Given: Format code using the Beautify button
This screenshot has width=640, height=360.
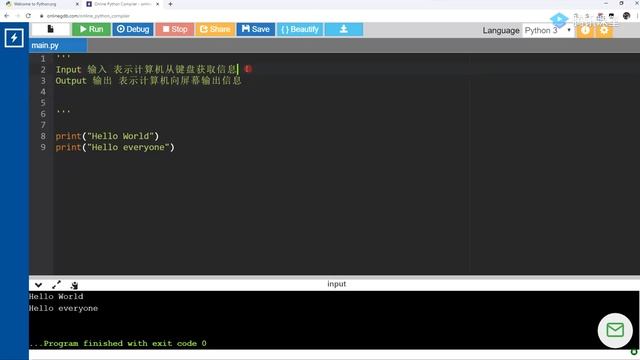Looking at the screenshot, I should click(x=300, y=29).
